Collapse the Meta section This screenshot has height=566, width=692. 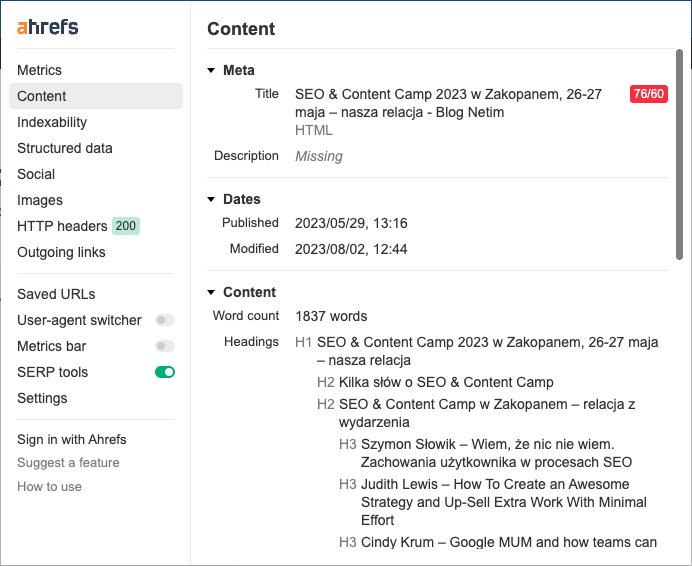pos(211,70)
